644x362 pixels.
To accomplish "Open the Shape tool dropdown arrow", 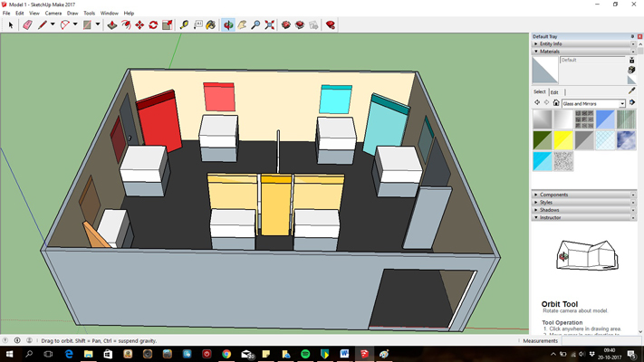I will point(98,24).
